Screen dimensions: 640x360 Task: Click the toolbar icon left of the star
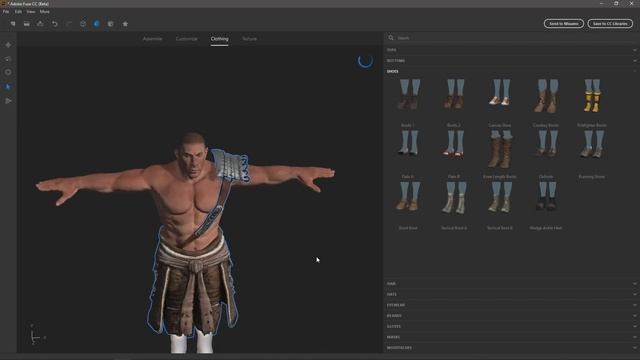click(111, 24)
